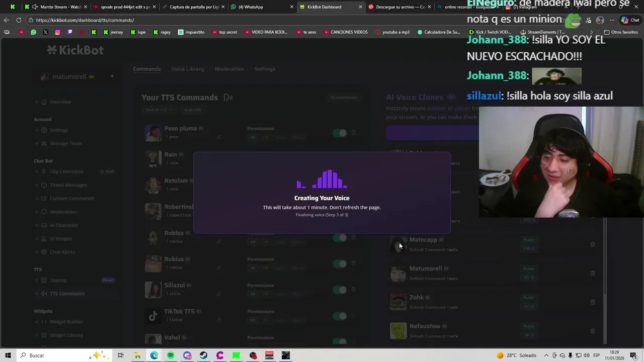
Task: Open Task View in taskbar
Action: pyautogui.click(x=121, y=355)
